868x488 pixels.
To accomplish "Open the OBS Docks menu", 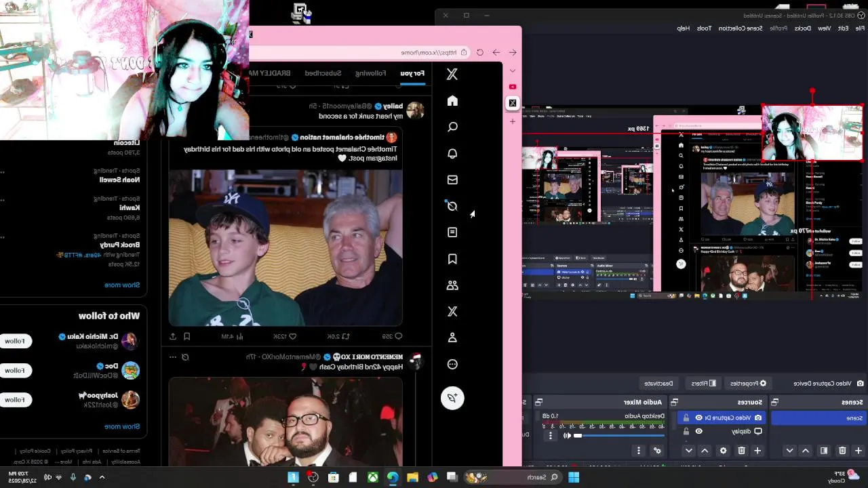I will 803,28.
